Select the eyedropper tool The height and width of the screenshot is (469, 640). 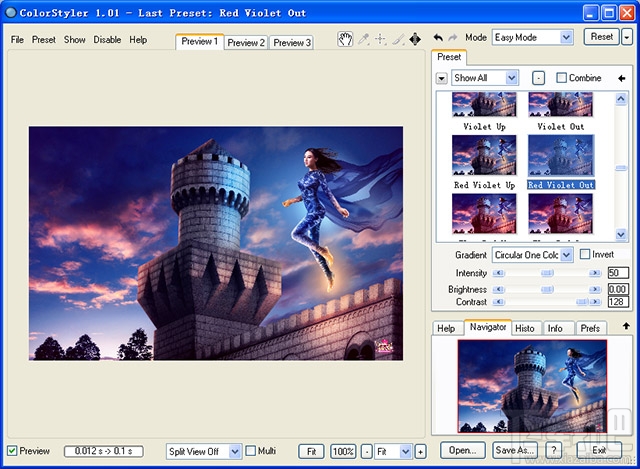(363, 39)
